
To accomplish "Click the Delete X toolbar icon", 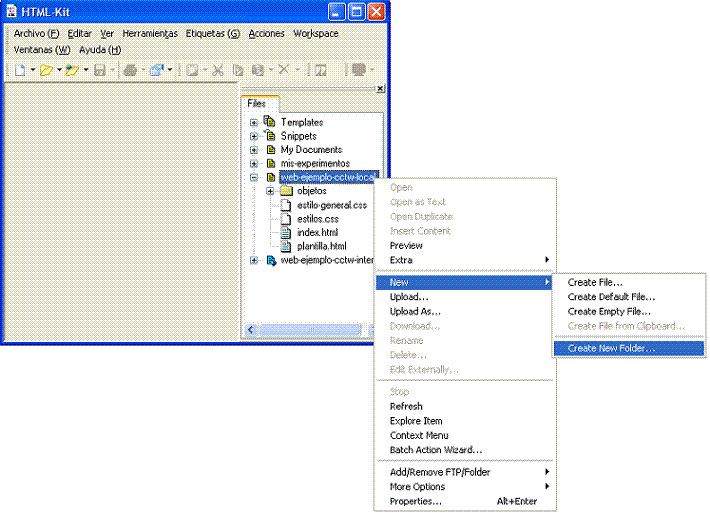I will click(x=283, y=69).
